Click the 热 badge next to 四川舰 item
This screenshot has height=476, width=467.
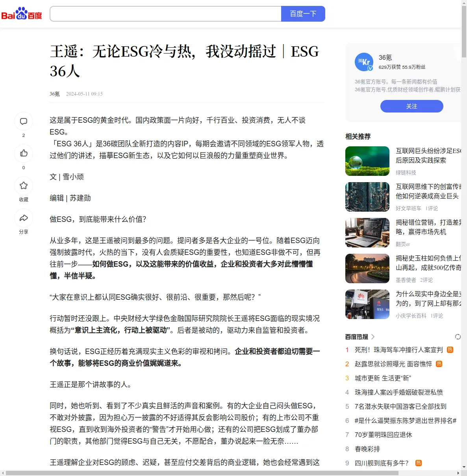[x=419, y=463]
